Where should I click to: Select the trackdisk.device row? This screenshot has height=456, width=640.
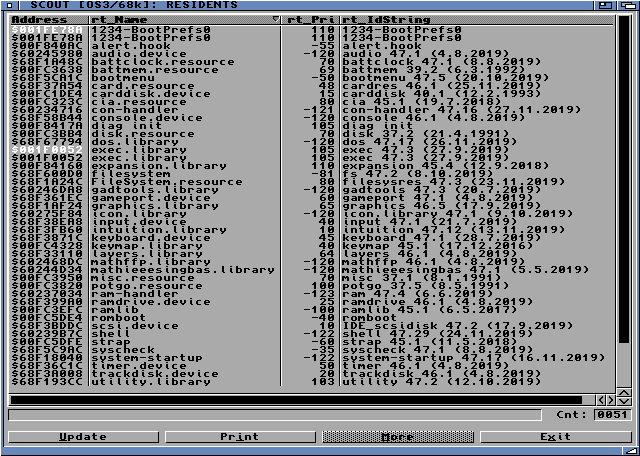(x=311, y=374)
